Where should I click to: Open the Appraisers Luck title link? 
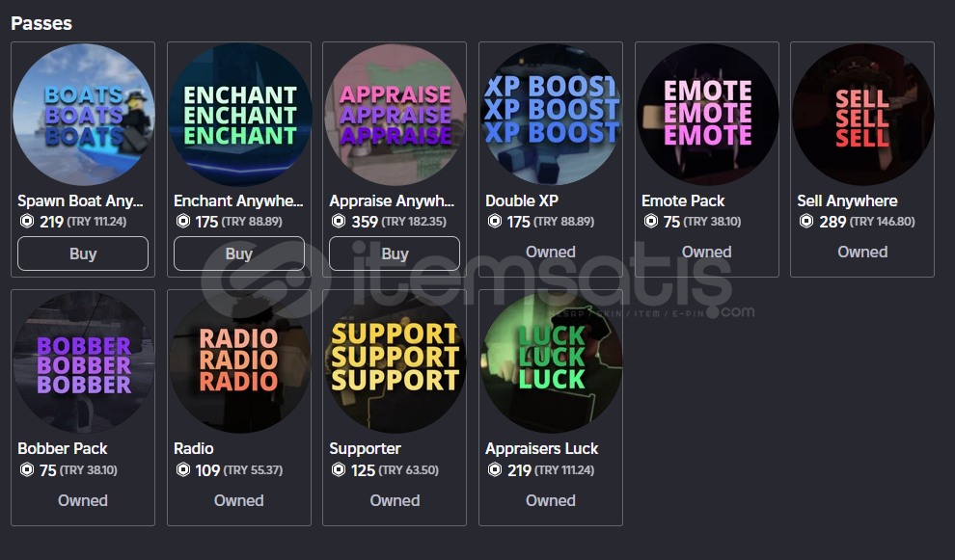[541, 448]
